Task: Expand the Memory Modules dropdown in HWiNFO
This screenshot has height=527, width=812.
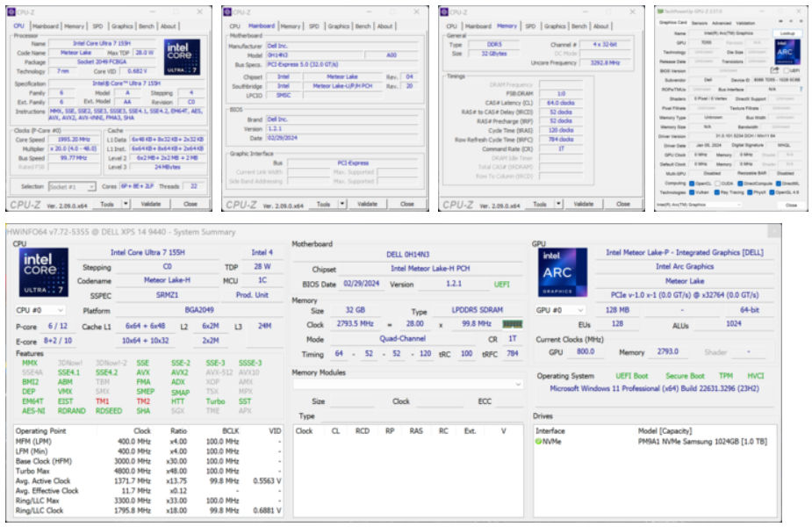Action: click(408, 384)
